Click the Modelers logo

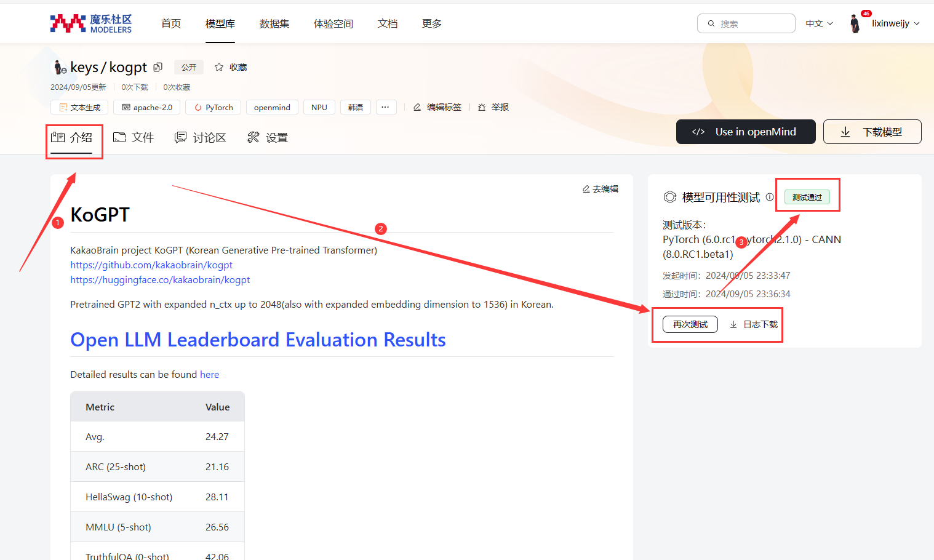(91, 23)
